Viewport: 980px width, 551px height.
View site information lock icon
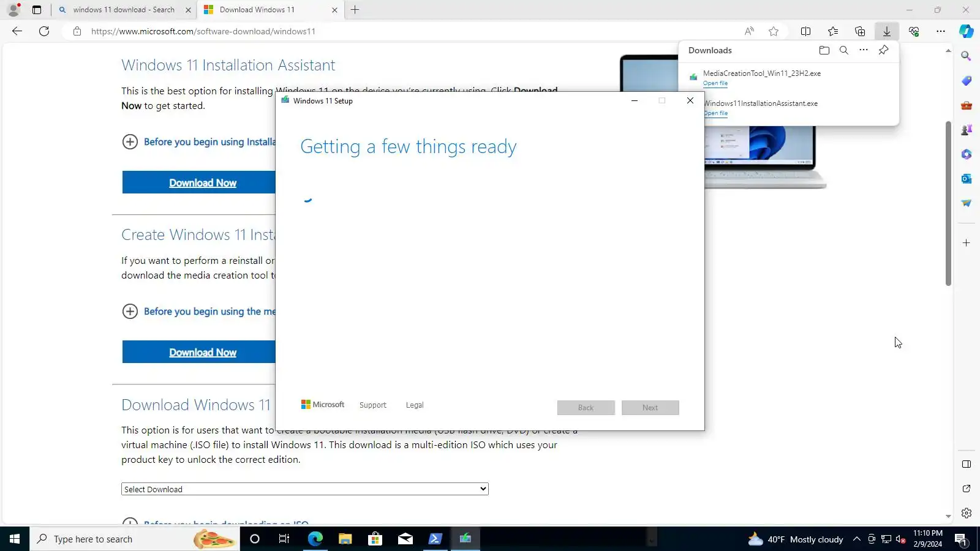coord(77,31)
